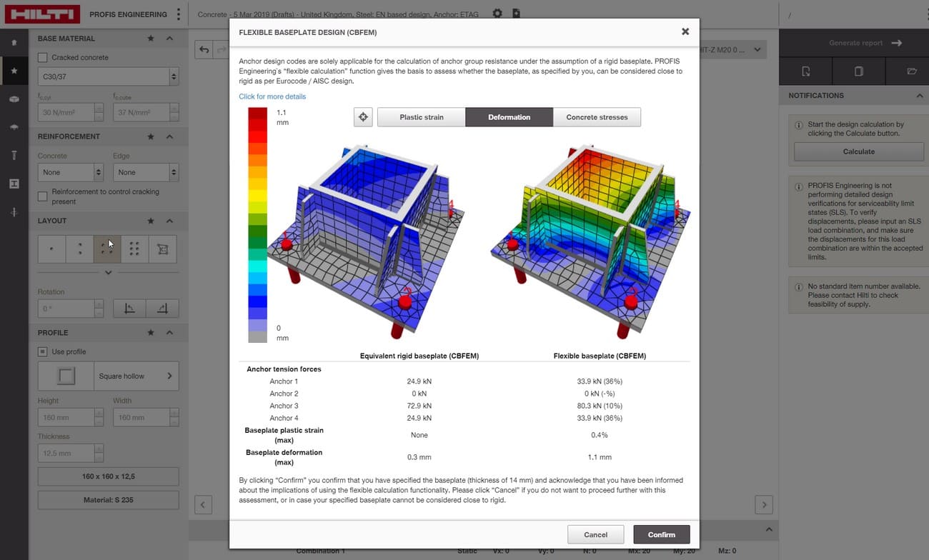929x560 pixels.
Task: Toggle Reinforcement to control cracking checkbox
Action: [42, 196]
